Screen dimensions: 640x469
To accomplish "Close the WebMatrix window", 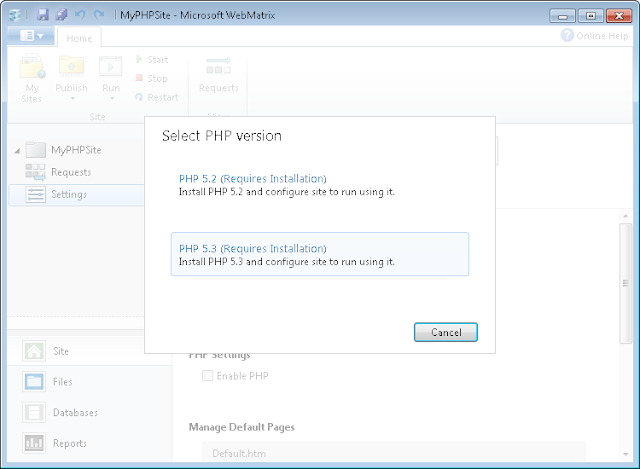I will tap(619, 16).
